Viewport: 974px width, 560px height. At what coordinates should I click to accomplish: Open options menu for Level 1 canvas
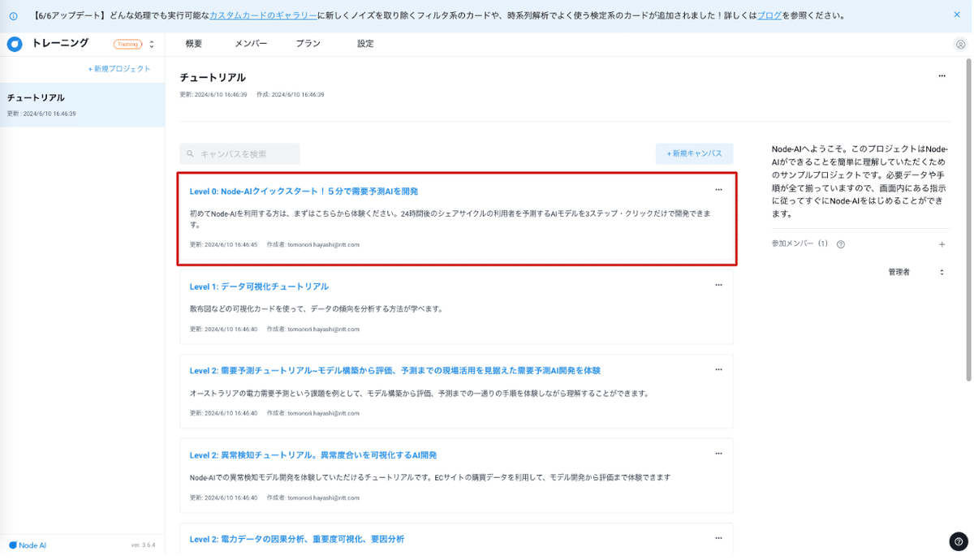pyautogui.click(x=718, y=285)
